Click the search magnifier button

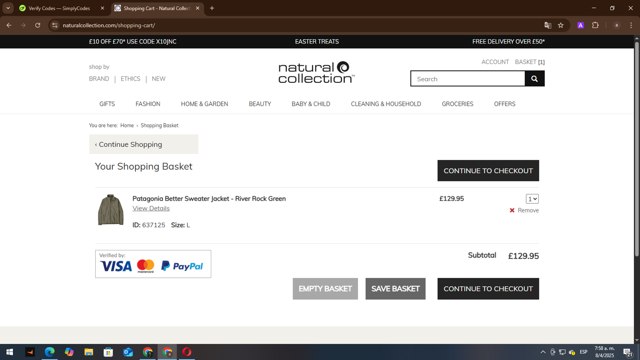click(534, 79)
